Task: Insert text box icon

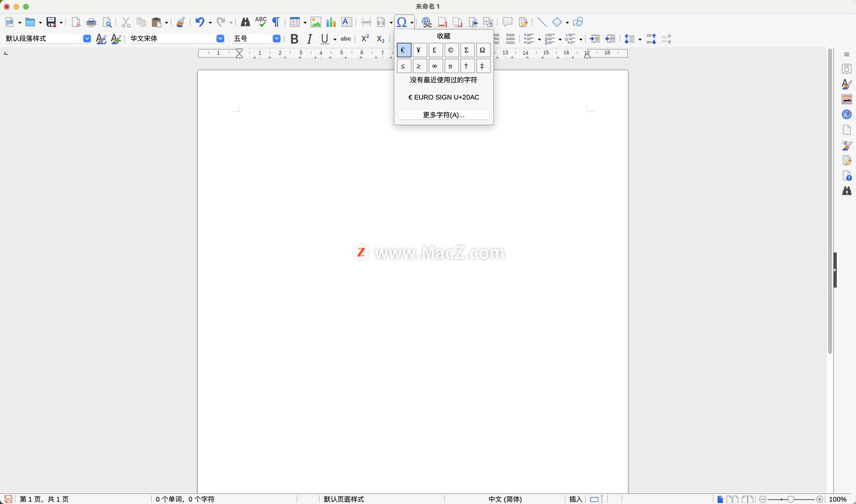Action: point(346,22)
